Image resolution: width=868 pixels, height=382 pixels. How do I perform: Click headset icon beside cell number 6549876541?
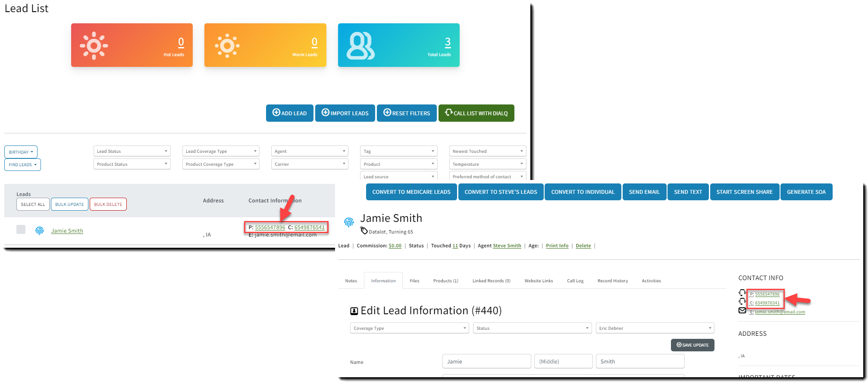[x=742, y=302]
